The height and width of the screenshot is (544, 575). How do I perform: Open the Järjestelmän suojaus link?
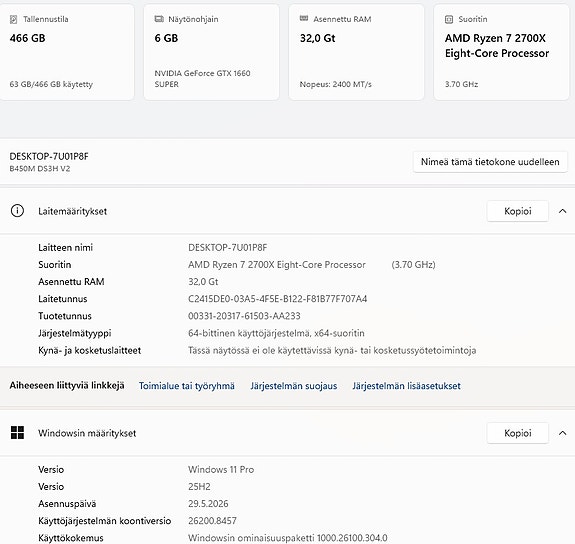pos(294,386)
